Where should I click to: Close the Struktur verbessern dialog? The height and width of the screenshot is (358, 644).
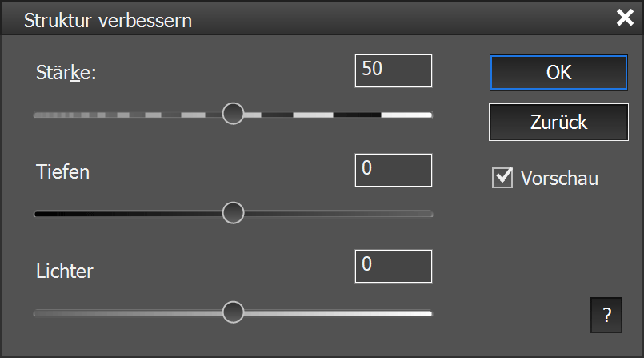625,18
